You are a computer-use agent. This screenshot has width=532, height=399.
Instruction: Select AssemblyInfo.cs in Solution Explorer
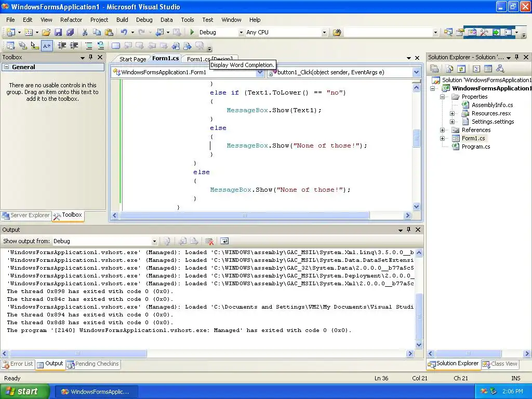[x=492, y=105]
